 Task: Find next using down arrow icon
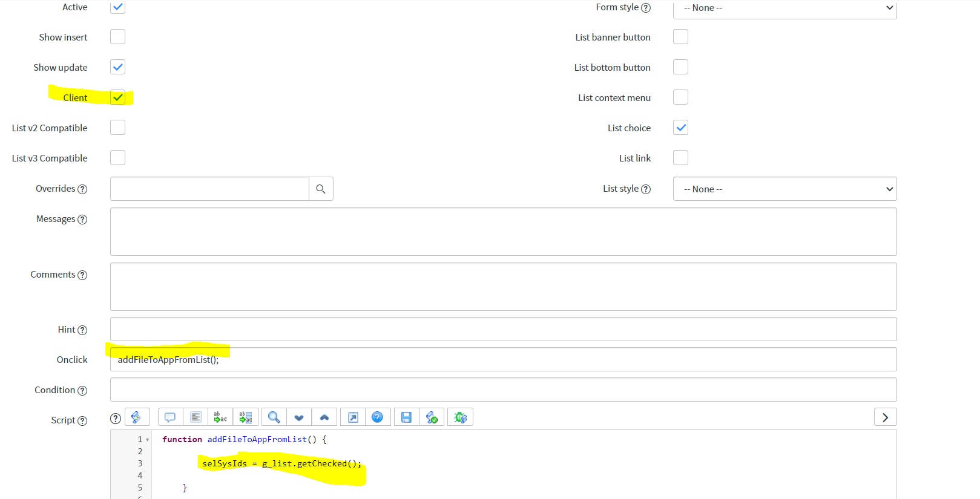(299, 417)
